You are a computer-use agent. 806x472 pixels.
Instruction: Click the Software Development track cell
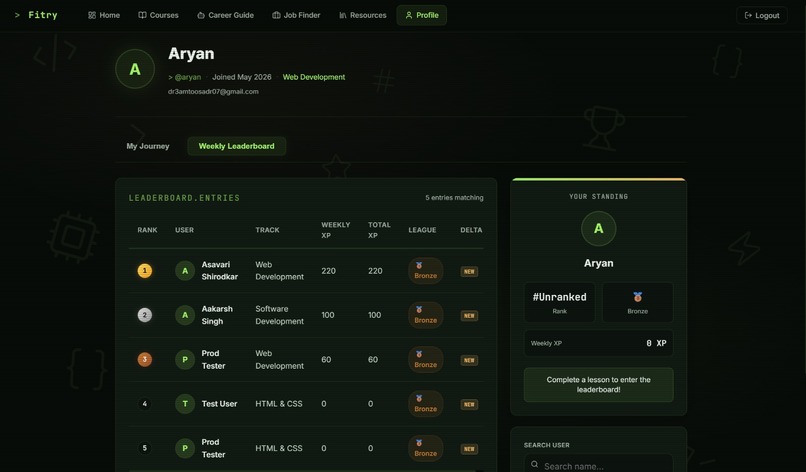point(279,315)
